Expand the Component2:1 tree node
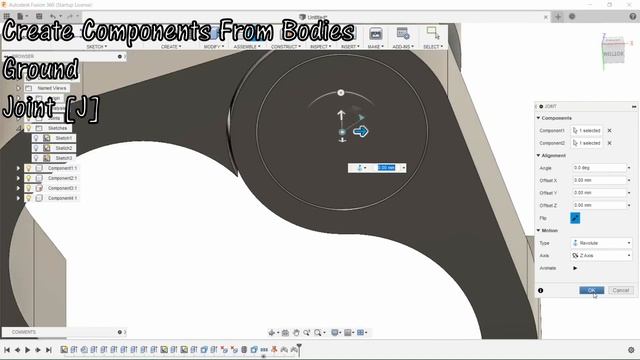The height and width of the screenshot is (360, 640). (x=18, y=178)
